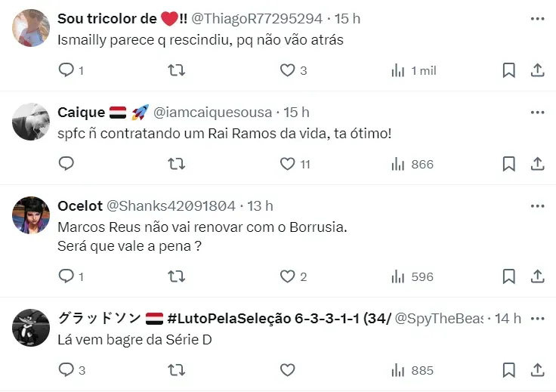Open more options on ThiagoR77295294's tweet
This screenshot has width=556, height=392.
(x=537, y=18)
